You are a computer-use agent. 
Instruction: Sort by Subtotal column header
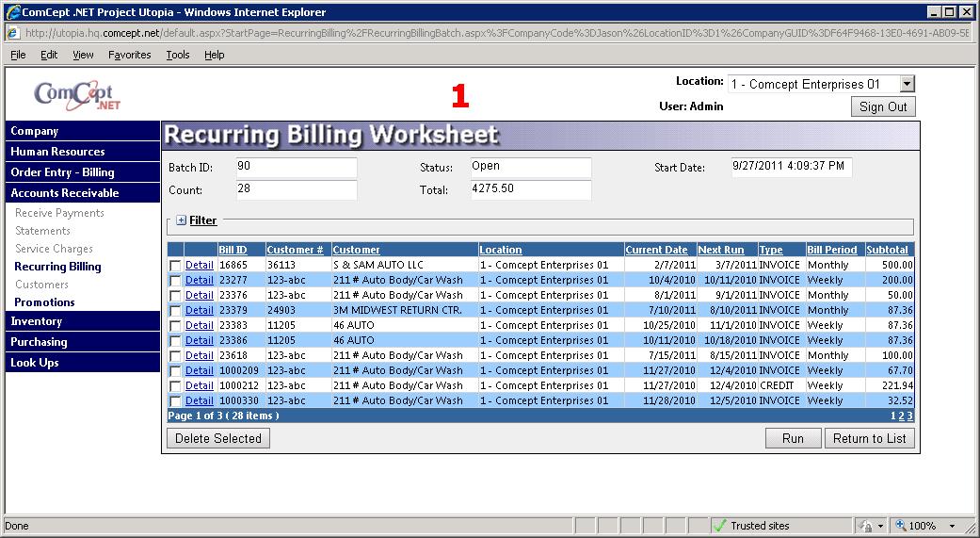pyautogui.click(x=887, y=250)
